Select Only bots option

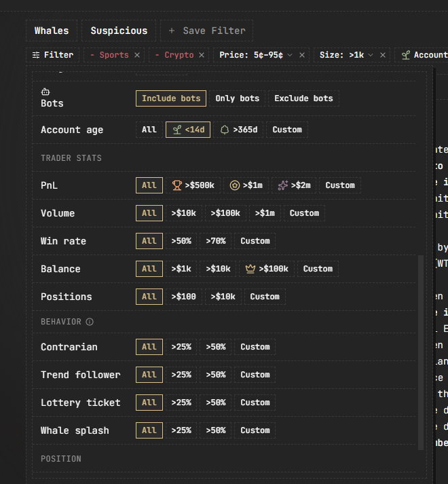(237, 98)
